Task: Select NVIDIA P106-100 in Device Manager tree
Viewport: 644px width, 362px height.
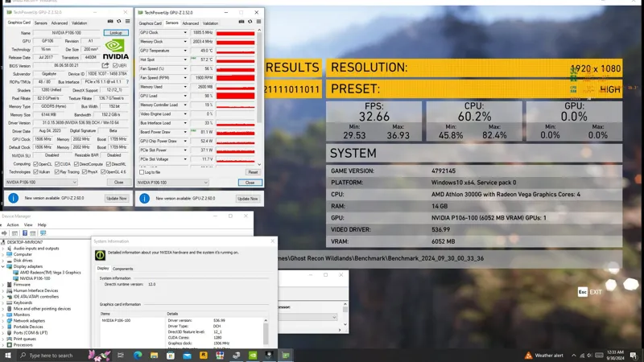Action: [35, 278]
